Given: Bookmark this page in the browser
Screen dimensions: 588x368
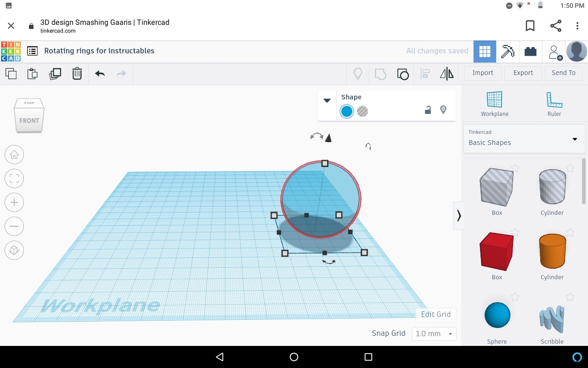Looking at the screenshot, I should 530,26.
